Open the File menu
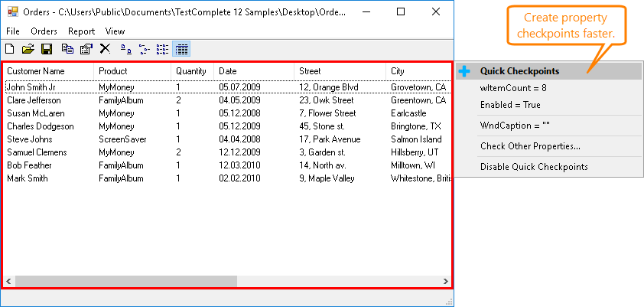The width and height of the screenshot is (644, 307). click(13, 31)
